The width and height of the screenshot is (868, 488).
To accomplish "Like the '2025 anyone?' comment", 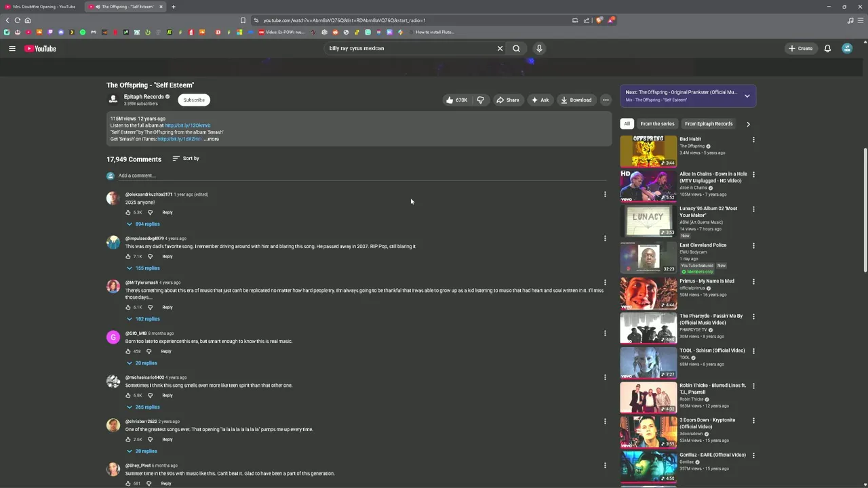I will 128,212.
